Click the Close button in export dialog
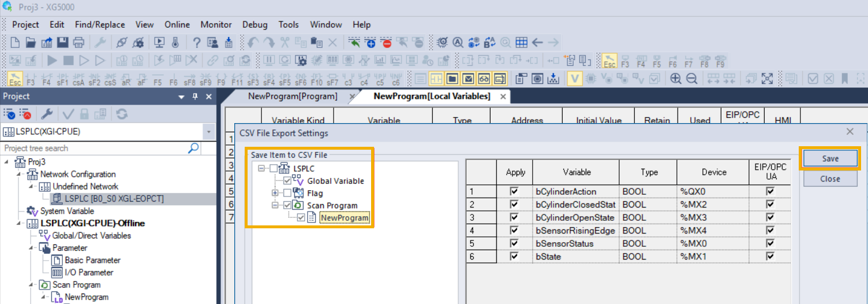 tap(830, 179)
